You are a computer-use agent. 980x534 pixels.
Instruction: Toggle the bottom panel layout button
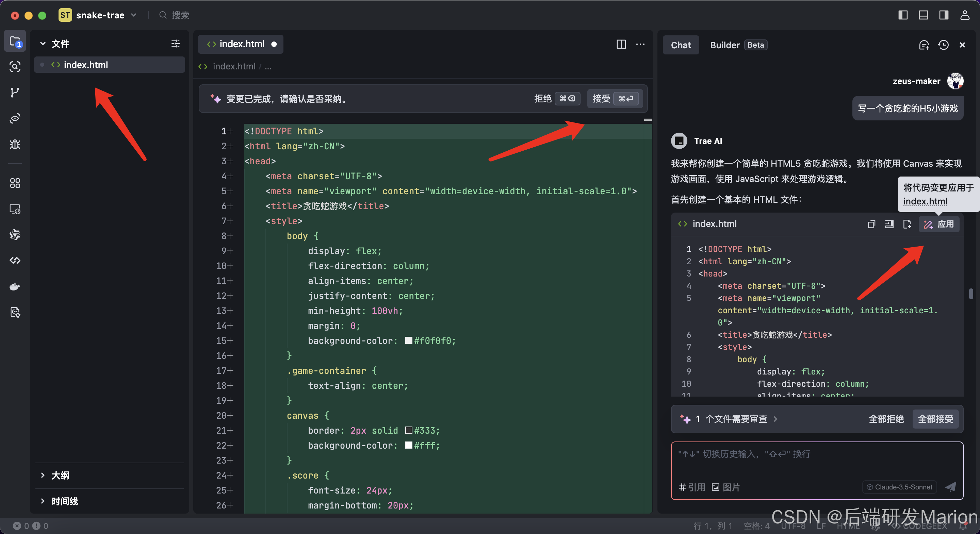[x=923, y=15]
